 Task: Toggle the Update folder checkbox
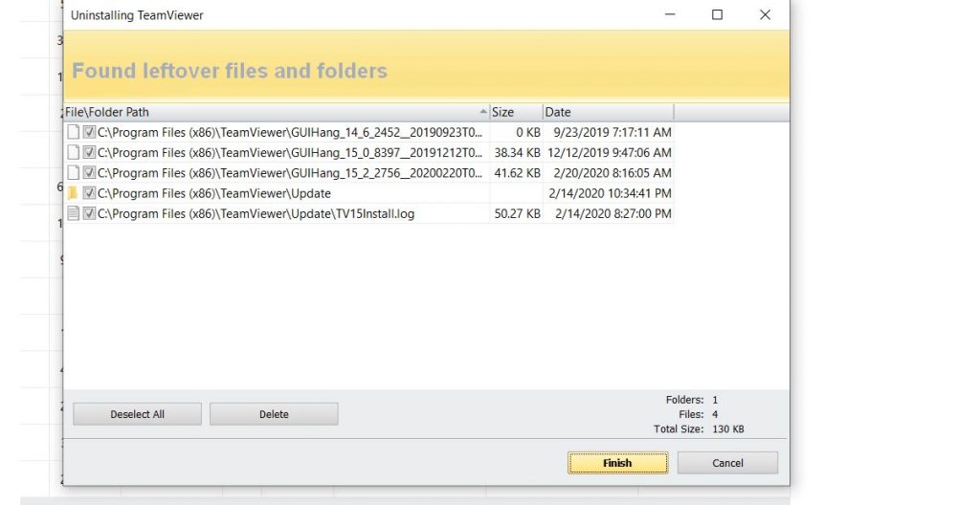(89, 193)
